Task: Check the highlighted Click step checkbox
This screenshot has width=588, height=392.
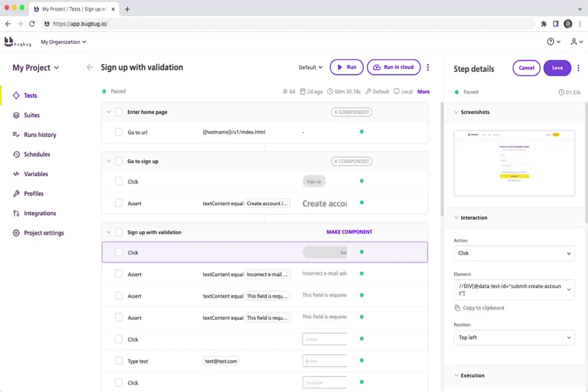Action: coord(119,252)
